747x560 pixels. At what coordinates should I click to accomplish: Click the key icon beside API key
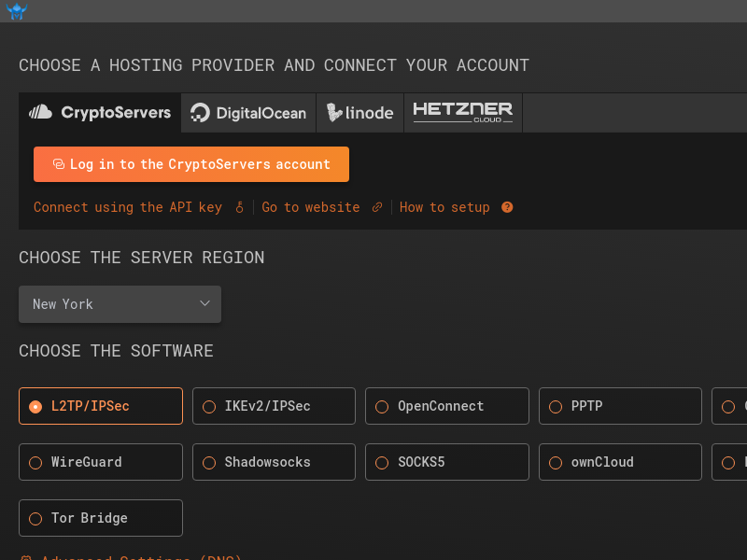coord(239,207)
